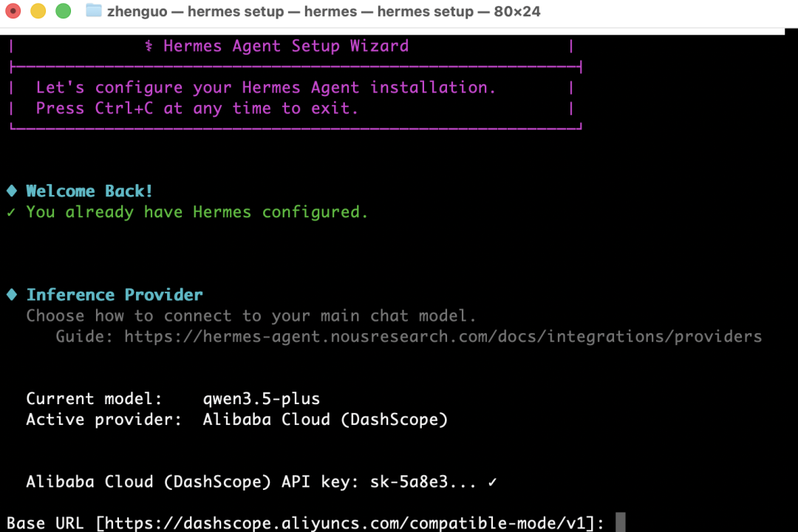Click the caduceus icon in wizard header

149,47
